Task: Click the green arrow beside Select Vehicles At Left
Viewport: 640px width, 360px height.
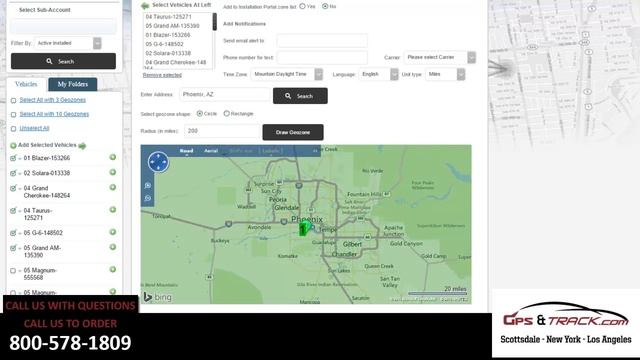Action: point(145,6)
